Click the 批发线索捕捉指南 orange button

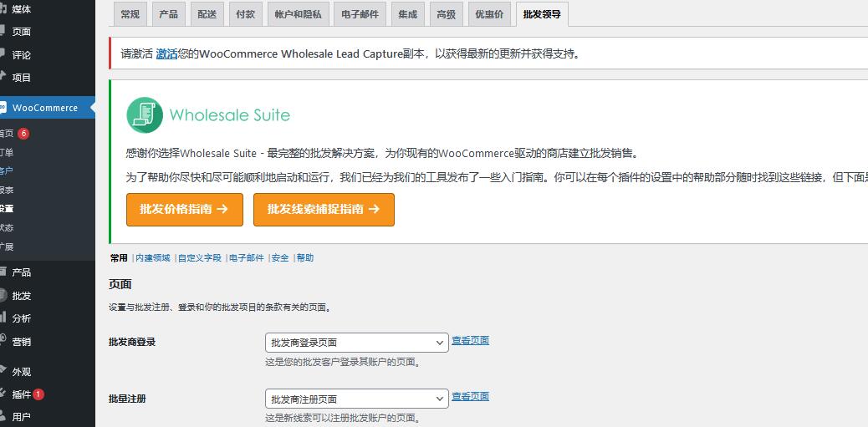(x=324, y=210)
